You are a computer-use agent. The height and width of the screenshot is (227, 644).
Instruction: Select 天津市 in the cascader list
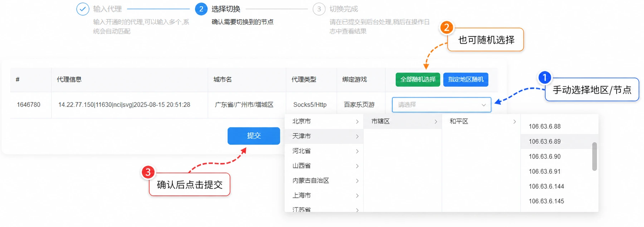point(324,136)
